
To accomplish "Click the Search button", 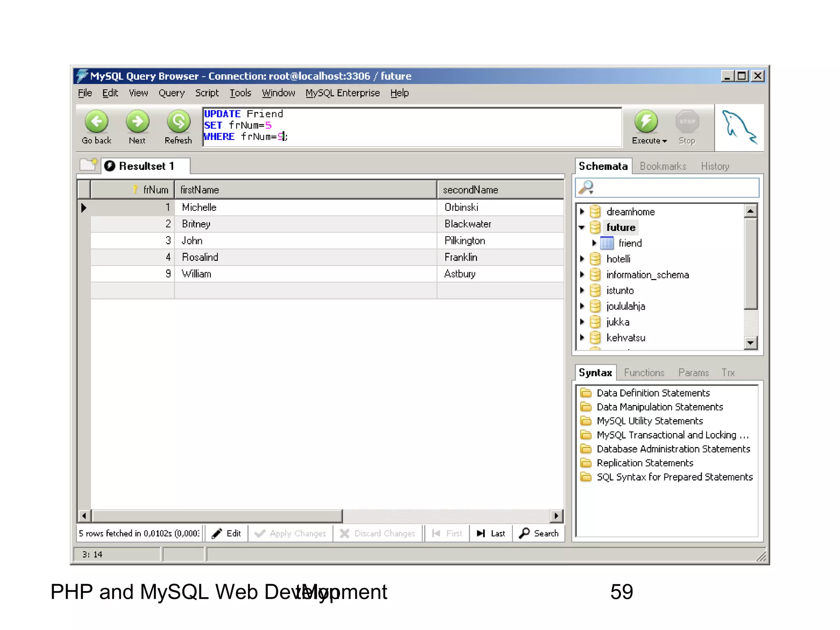I will (x=539, y=533).
